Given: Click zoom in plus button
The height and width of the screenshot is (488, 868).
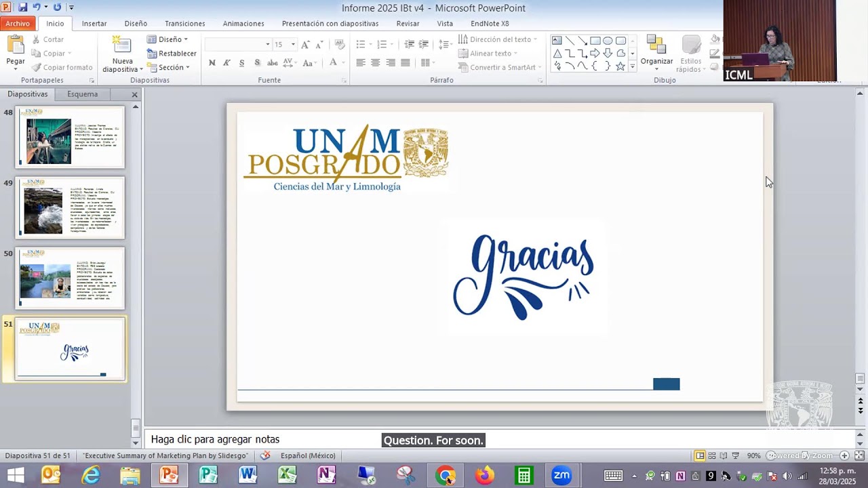Looking at the screenshot, I should click(844, 455).
